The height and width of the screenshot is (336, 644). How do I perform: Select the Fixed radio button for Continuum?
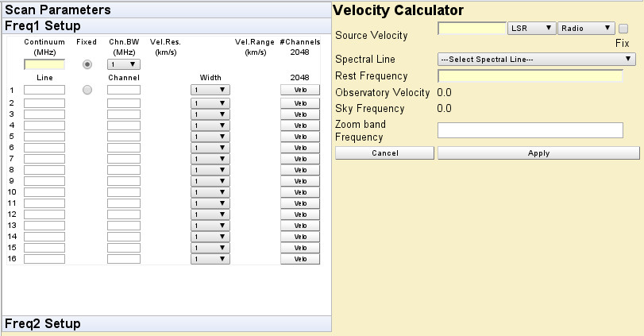click(x=87, y=64)
